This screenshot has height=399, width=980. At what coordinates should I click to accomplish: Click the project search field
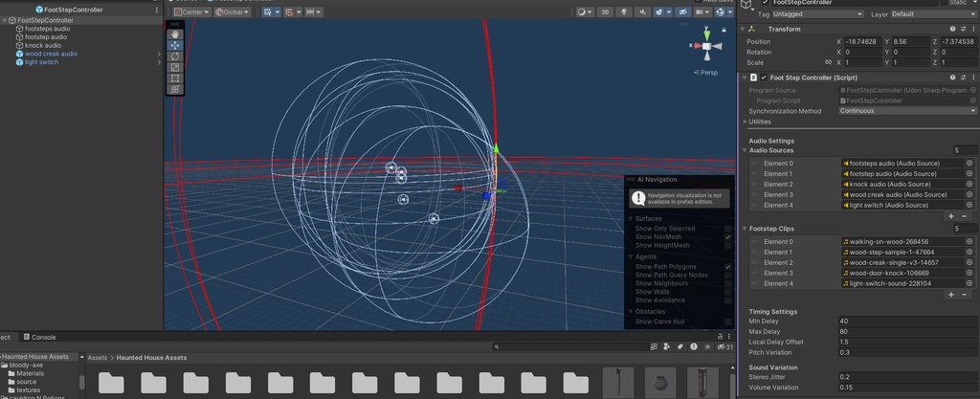click(x=570, y=346)
